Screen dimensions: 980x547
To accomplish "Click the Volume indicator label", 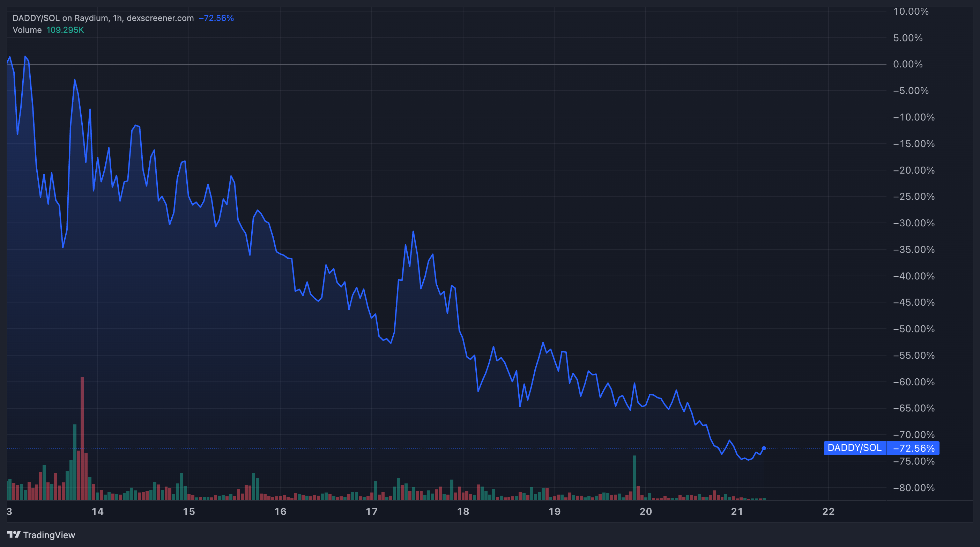I will click(27, 30).
